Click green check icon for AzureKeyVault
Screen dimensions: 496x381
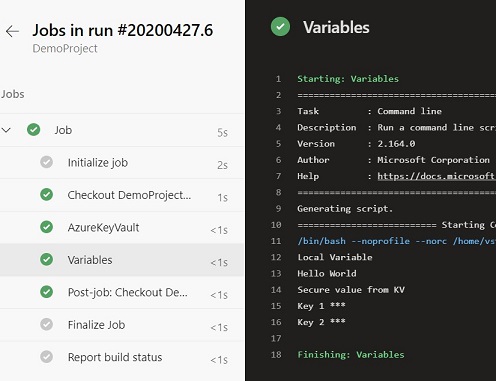46,227
